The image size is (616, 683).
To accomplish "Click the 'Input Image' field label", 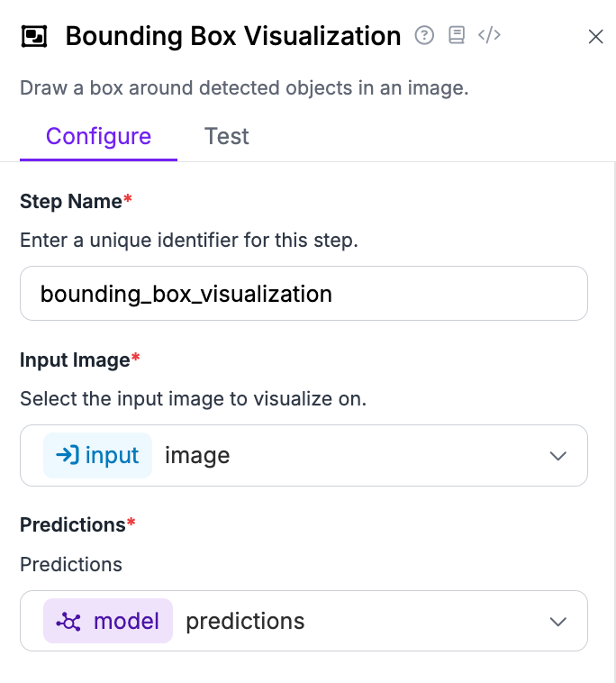I will (75, 360).
